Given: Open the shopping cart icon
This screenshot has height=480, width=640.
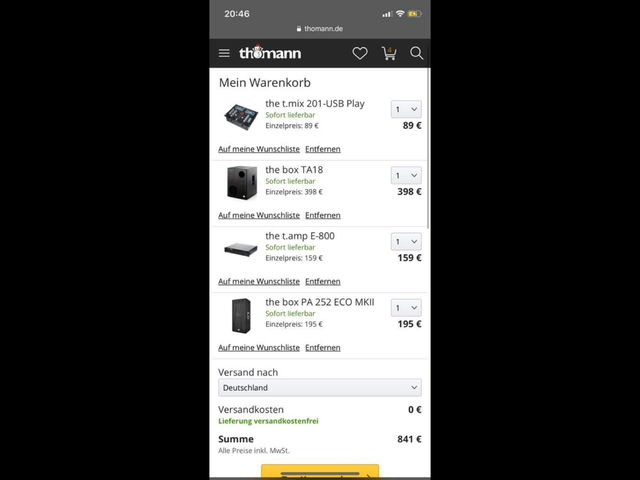Looking at the screenshot, I should pos(389,53).
